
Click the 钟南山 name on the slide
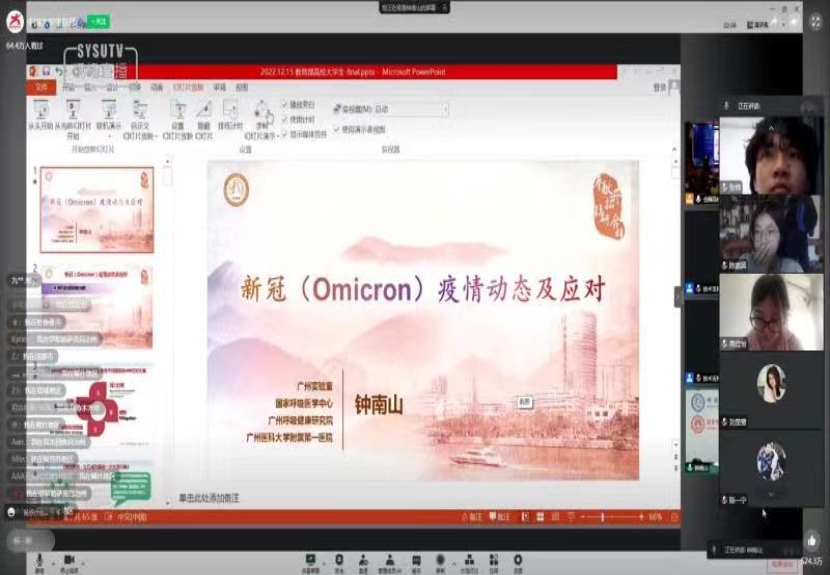pyautogui.click(x=379, y=405)
